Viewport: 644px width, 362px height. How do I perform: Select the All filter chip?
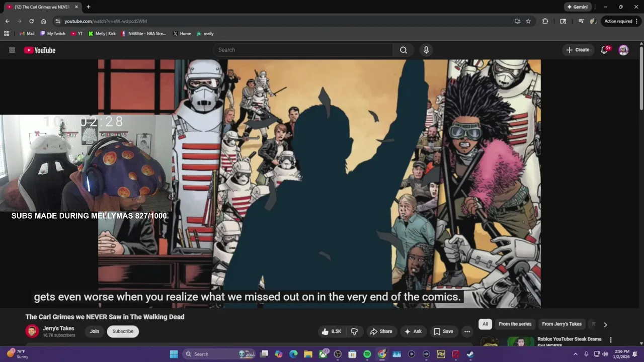pyautogui.click(x=485, y=324)
